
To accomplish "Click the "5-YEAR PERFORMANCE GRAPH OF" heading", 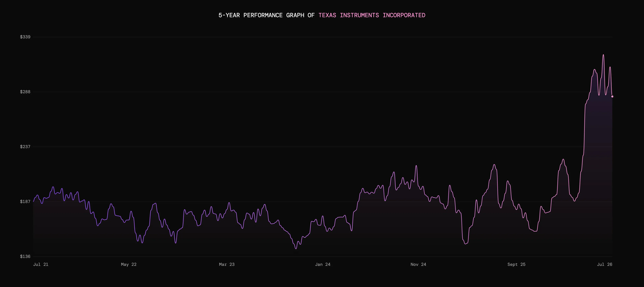I will point(267,15).
